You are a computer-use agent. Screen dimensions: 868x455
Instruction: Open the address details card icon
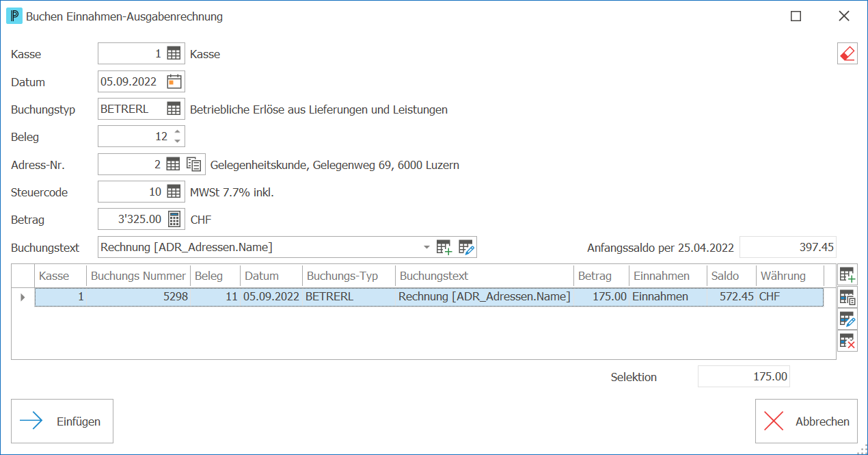coord(194,164)
